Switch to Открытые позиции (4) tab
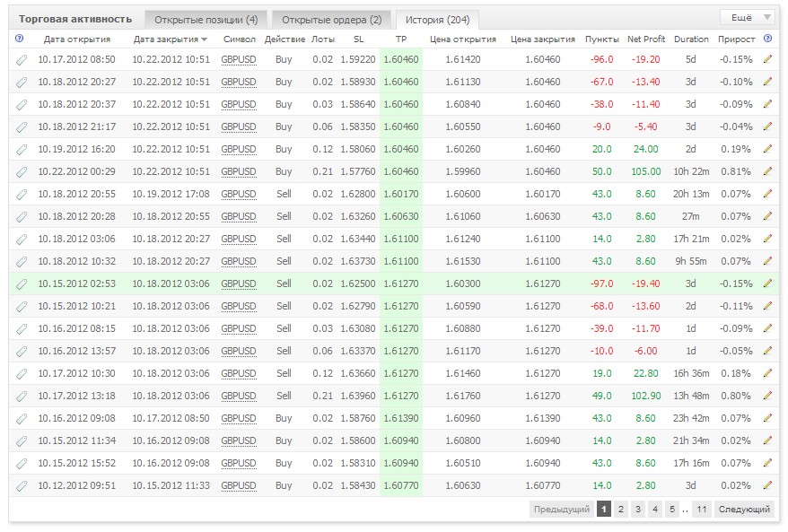 pos(206,20)
